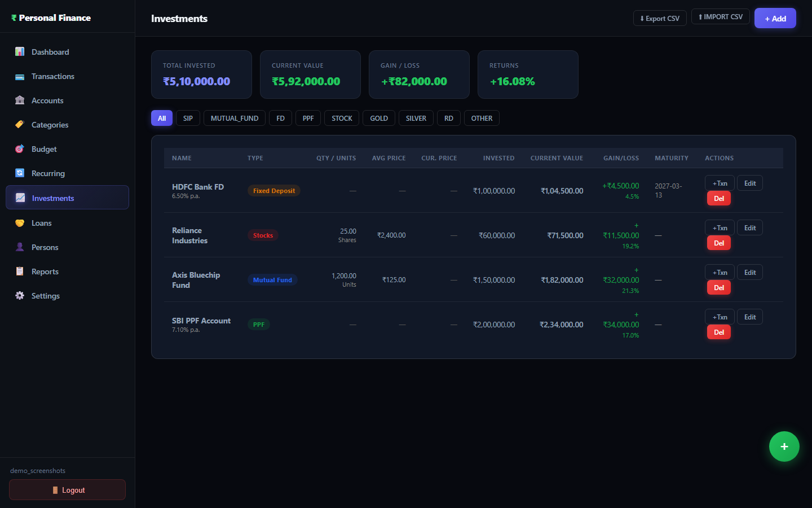This screenshot has height=508, width=812.
Task: Open the Reports section
Action: click(x=67, y=271)
